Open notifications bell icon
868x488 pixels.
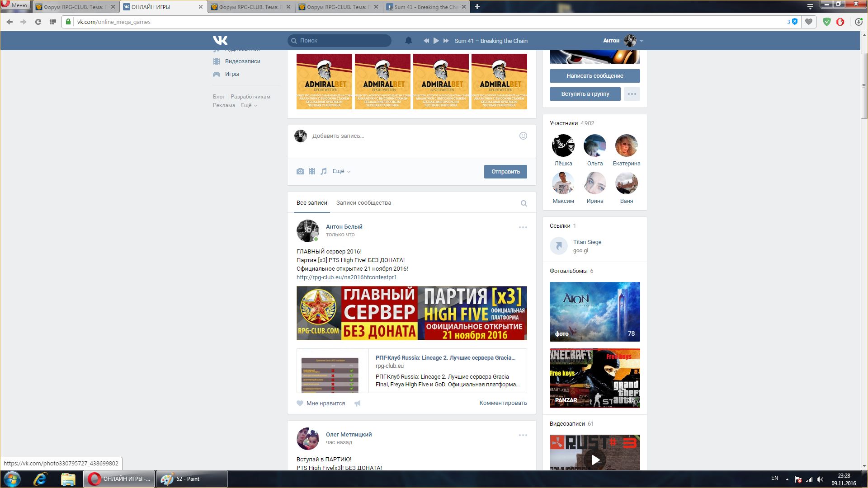[x=408, y=41]
